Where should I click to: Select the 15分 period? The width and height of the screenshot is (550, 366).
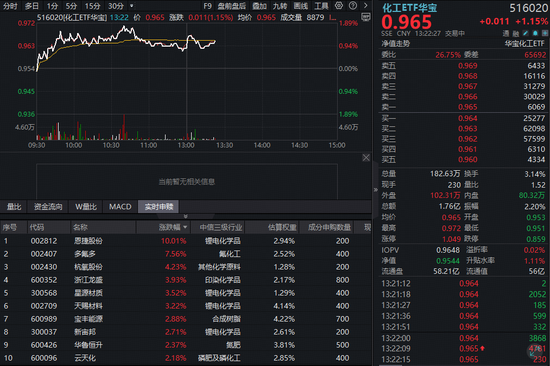click(92, 6)
